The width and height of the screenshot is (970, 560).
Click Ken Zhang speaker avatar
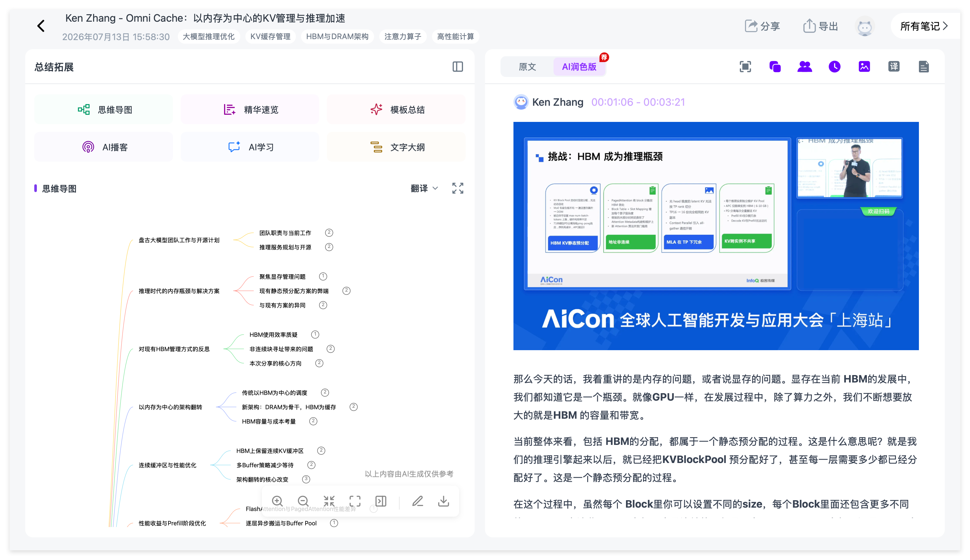coord(521,102)
